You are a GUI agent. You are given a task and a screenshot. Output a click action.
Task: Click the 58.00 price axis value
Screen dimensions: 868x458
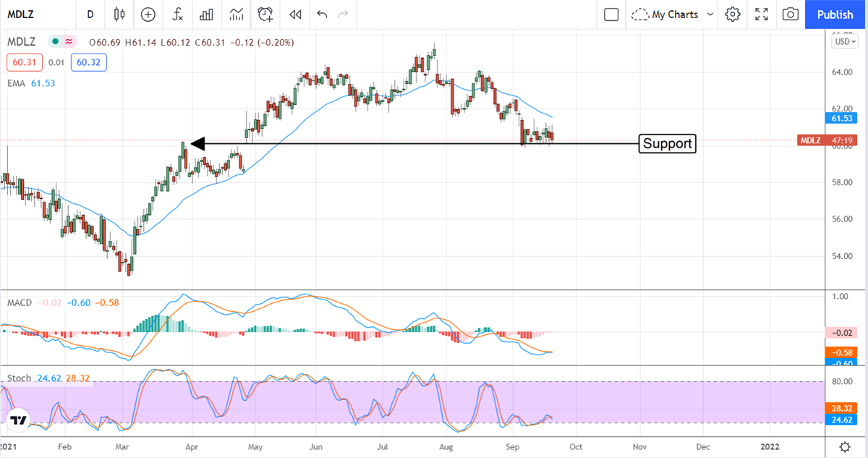[x=842, y=182]
